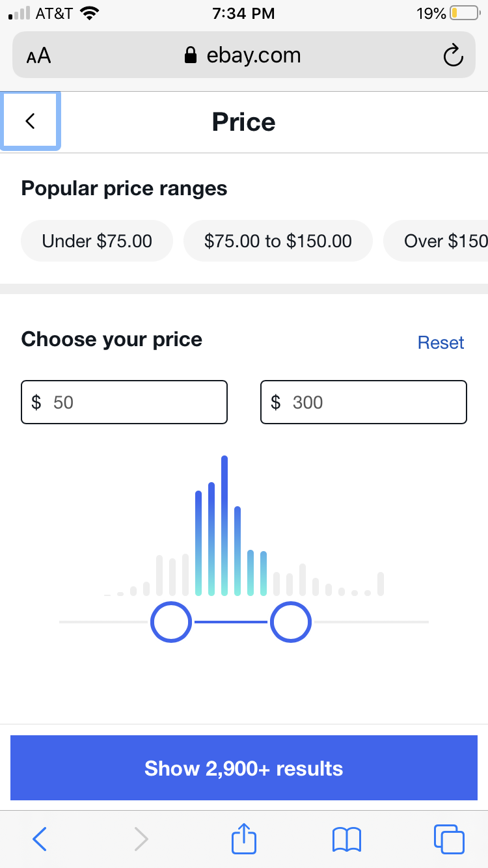
Task: Tap the Safari reload icon
Action: pos(453,56)
